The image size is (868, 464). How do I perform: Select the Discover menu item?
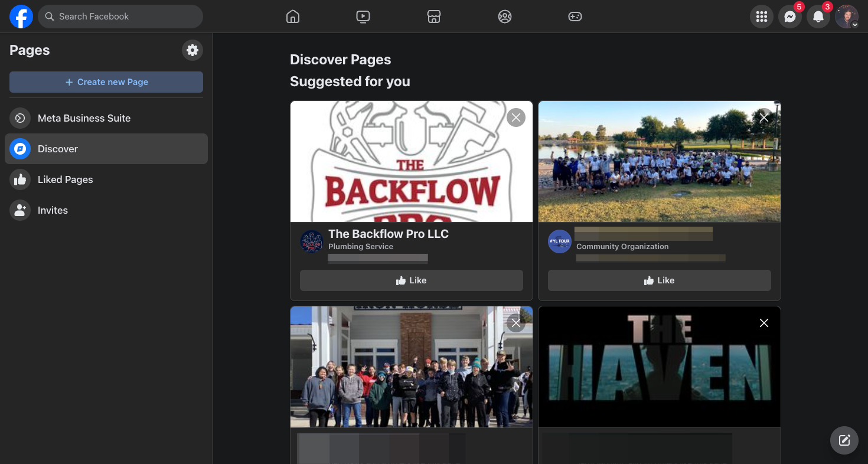(106, 149)
